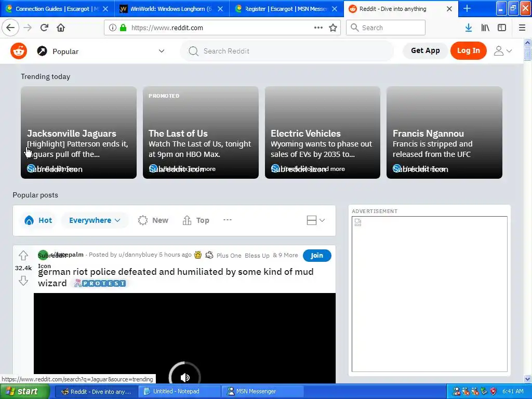Click the '& 9 More' awards text
Image resolution: width=532 pixels, height=399 pixels.
coord(285,255)
